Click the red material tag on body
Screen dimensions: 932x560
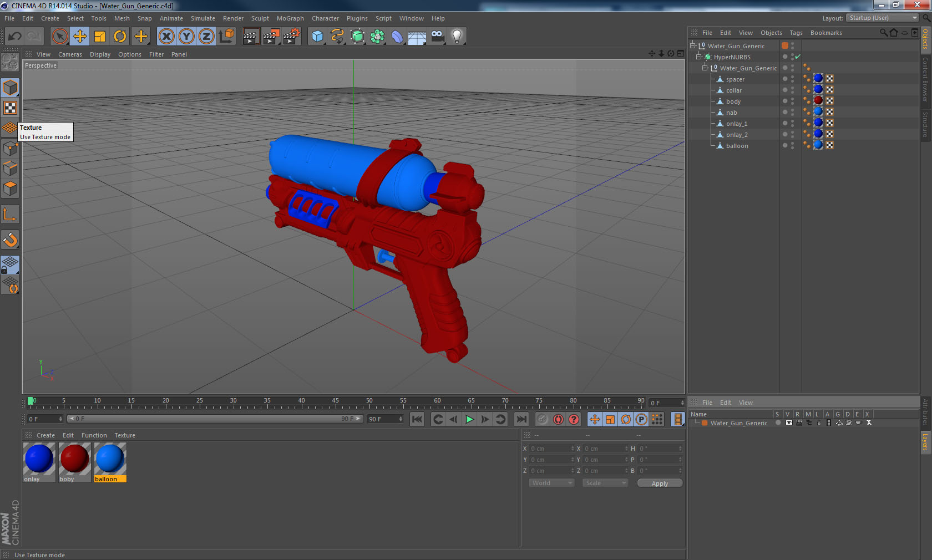[818, 100]
